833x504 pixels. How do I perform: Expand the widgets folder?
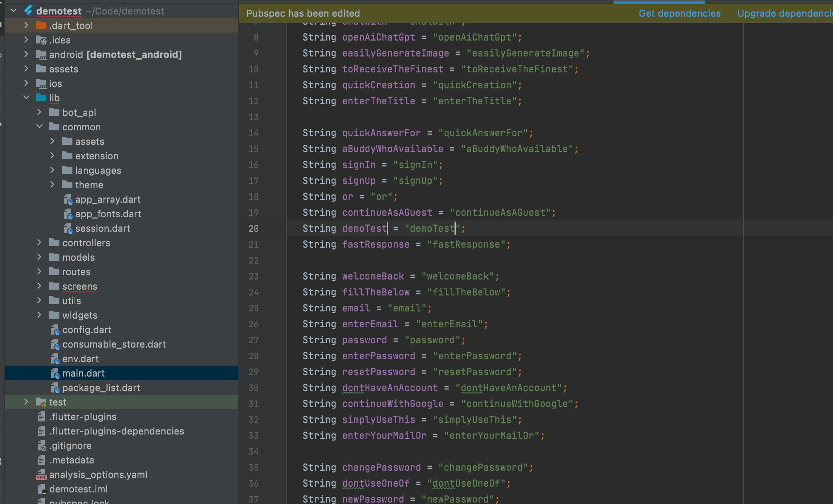[39, 315]
